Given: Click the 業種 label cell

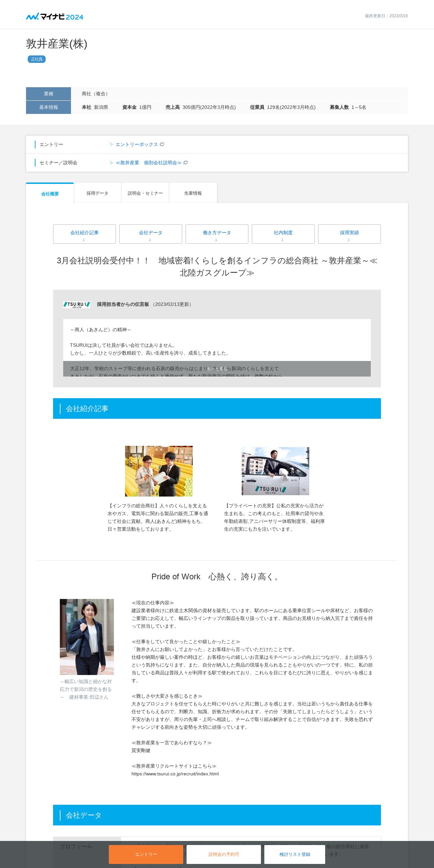Looking at the screenshot, I should 48,94.
